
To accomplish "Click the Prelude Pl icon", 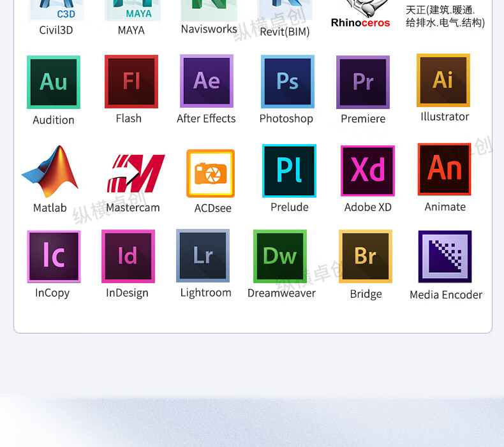I will (x=289, y=171).
